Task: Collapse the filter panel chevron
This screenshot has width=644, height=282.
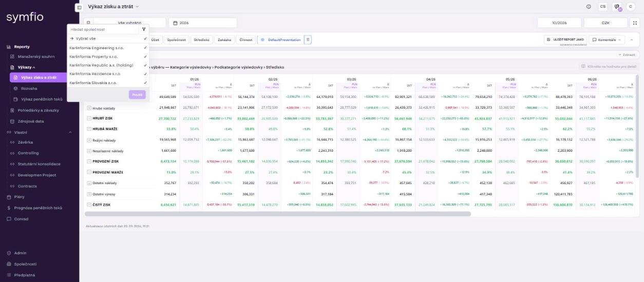Action: (633, 39)
